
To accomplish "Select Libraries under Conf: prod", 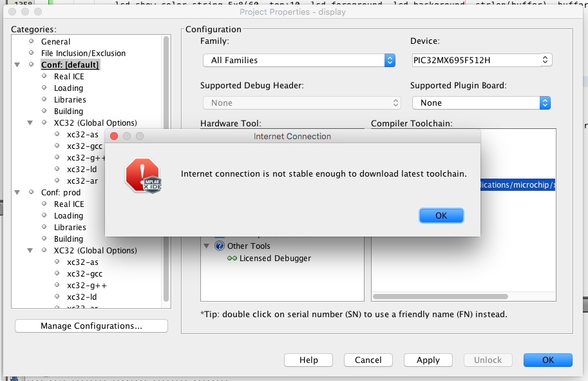I will click(70, 228).
